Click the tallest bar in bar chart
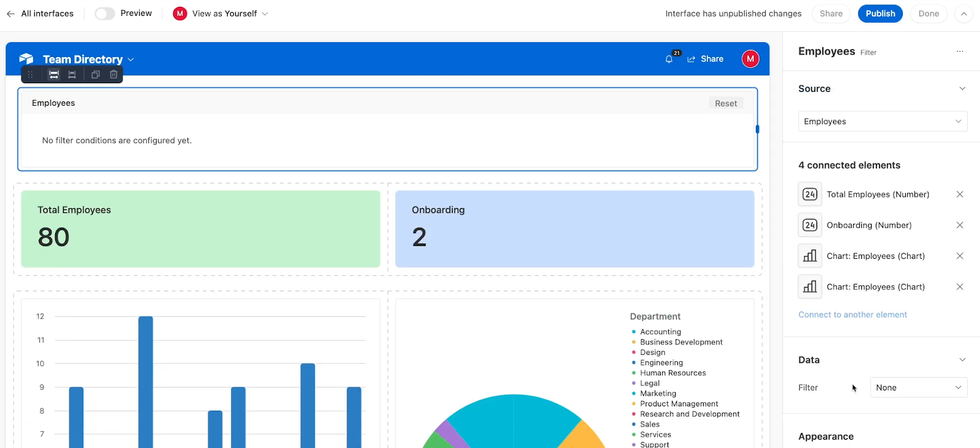 click(x=146, y=382)
